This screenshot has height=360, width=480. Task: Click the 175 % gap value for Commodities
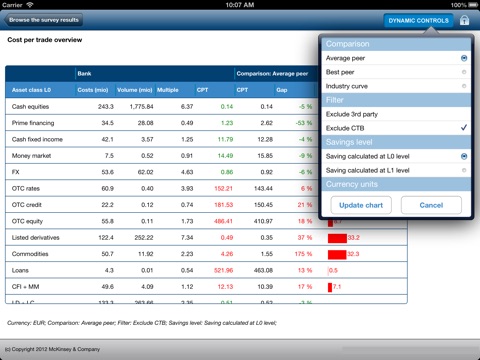tap(303, 254)
